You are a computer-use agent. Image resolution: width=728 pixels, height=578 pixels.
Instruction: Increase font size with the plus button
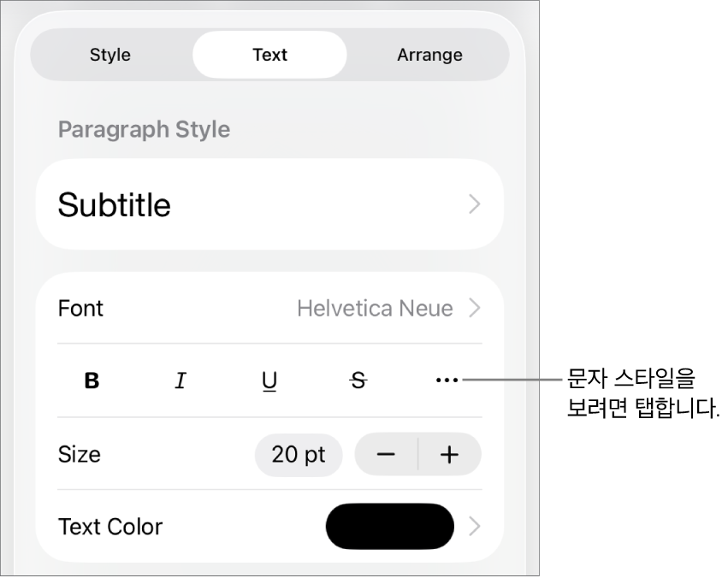point(449,455)
